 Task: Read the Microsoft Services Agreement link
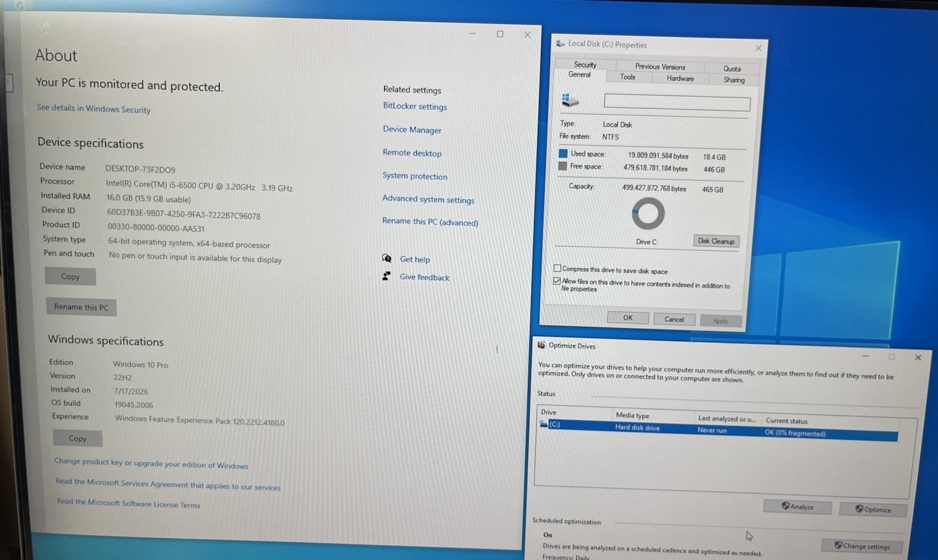point(168,484)
